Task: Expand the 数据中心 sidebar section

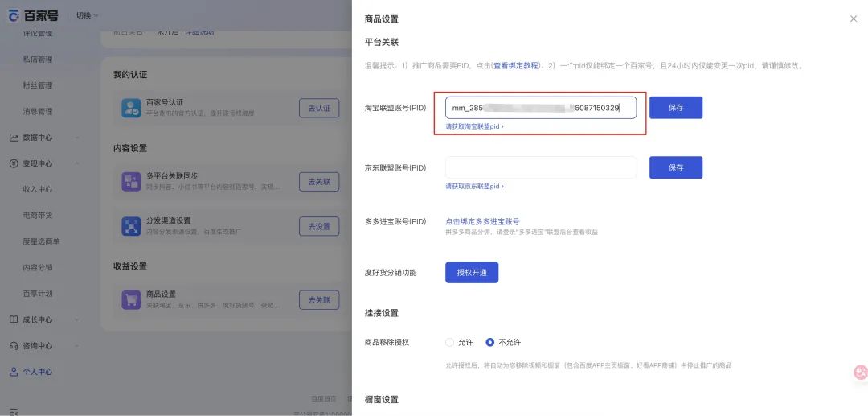Action: (x=77, y=138)
